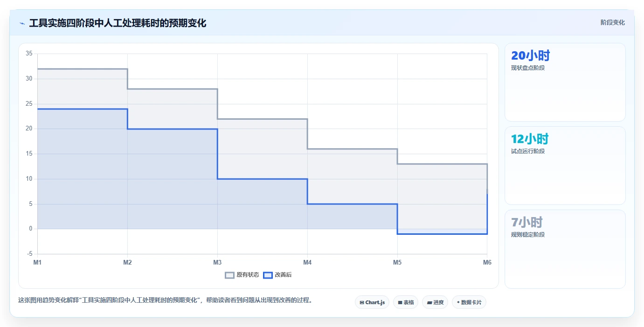Open the 12小时 试点运行阶段 card

[x=565, y=165]
